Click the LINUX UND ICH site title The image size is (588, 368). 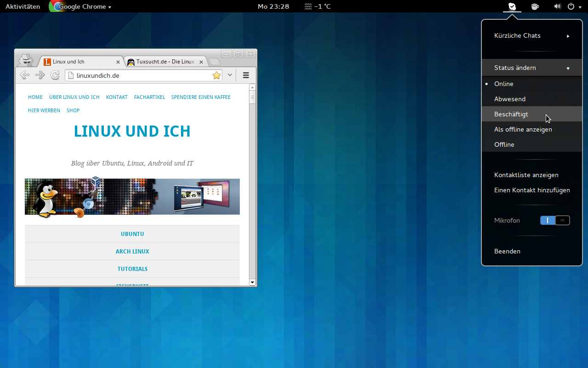(x=132, y=131)
